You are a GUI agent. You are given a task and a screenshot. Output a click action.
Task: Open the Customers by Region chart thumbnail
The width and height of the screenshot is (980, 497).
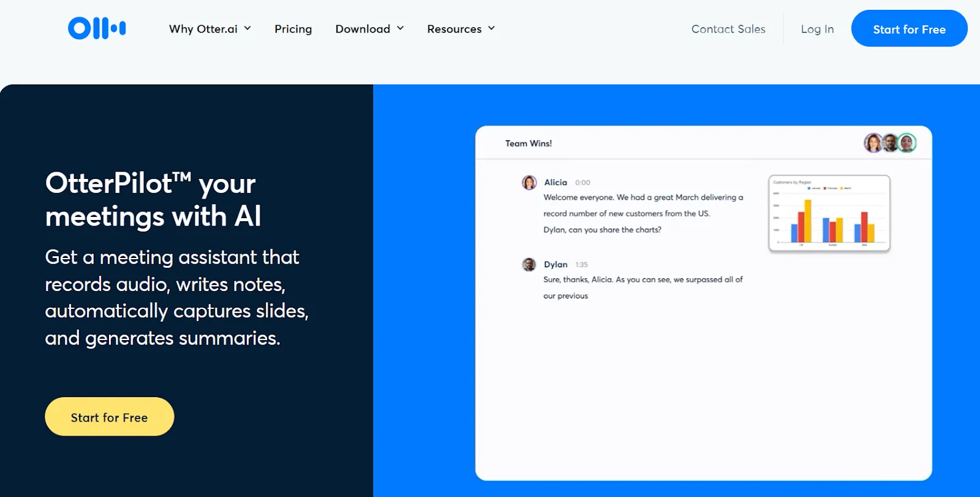[829, 213]
